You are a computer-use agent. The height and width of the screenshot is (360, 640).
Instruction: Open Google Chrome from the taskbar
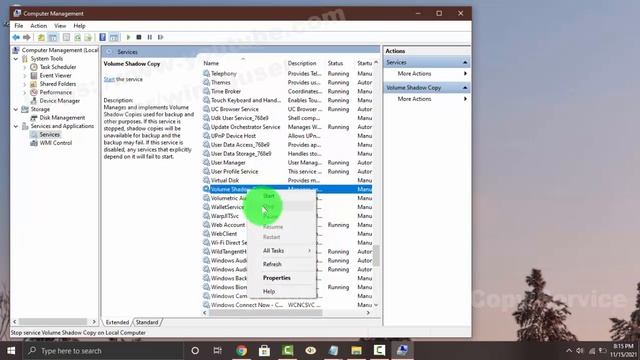pyautogui.click(x=241, y=351)
